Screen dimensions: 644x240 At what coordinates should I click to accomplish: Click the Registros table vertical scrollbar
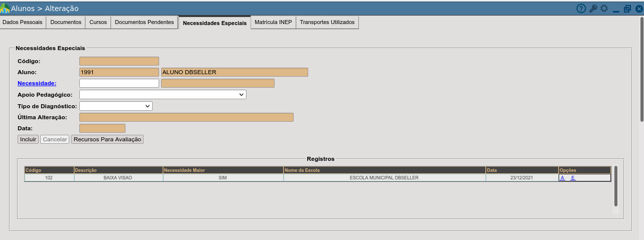(x=615, y=185)
